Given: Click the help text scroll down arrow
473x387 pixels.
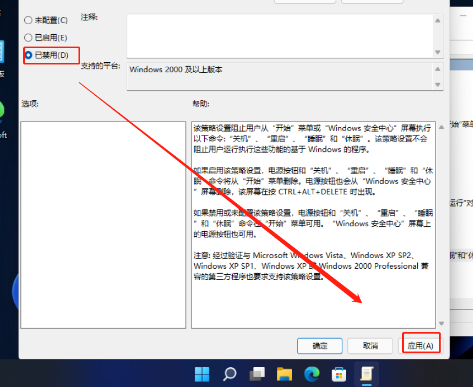Looking at the screenshot, I should pyautogui.click(x=441, y=323).
